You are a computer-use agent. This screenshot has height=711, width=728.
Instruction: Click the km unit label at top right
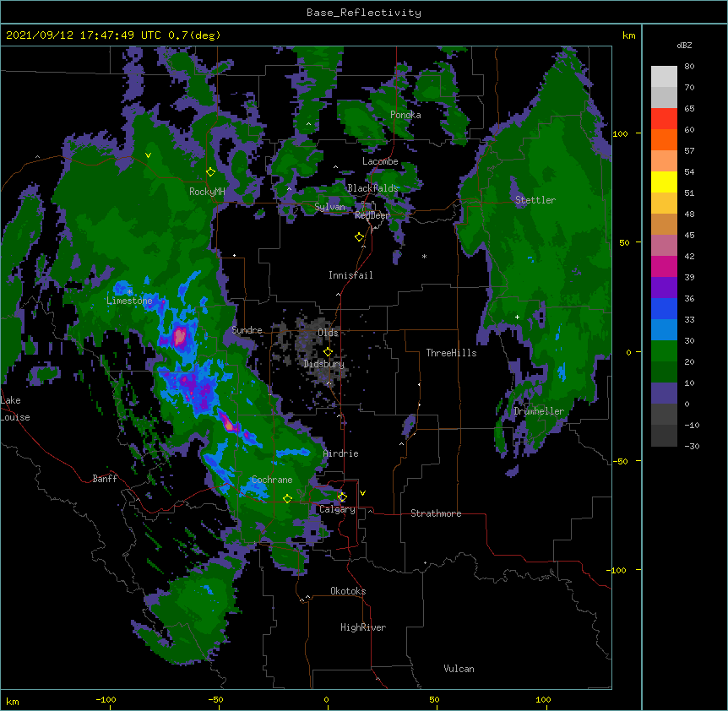[x=628, y=35]
